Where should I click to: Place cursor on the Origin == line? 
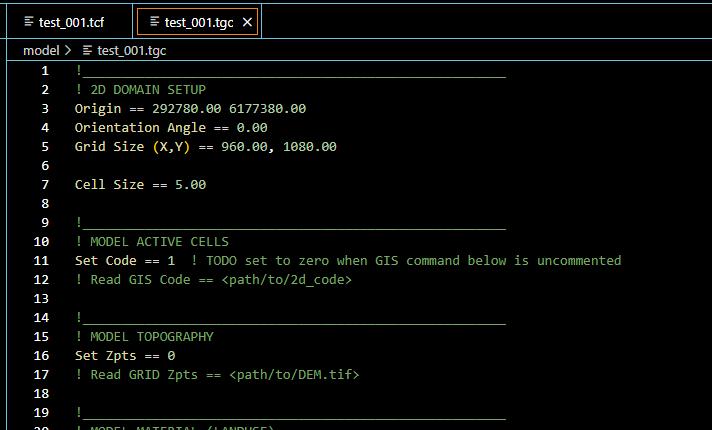click(x=190, y=109)
